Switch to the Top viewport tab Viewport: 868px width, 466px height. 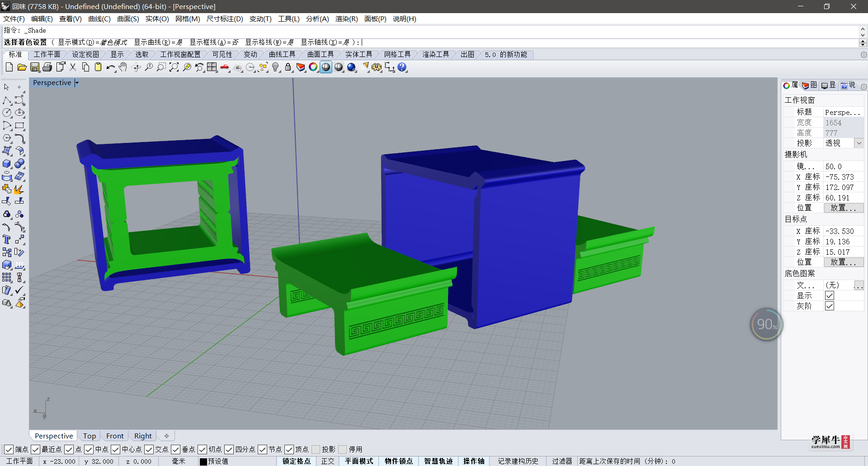(x=90, y=436)
